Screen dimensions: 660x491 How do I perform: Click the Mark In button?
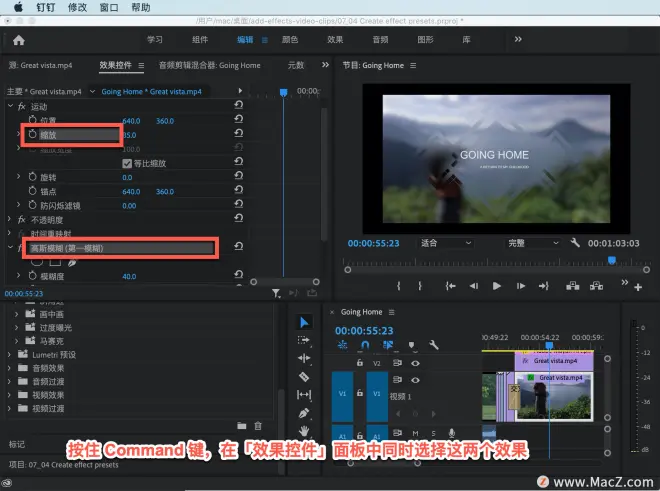[398, 286]
